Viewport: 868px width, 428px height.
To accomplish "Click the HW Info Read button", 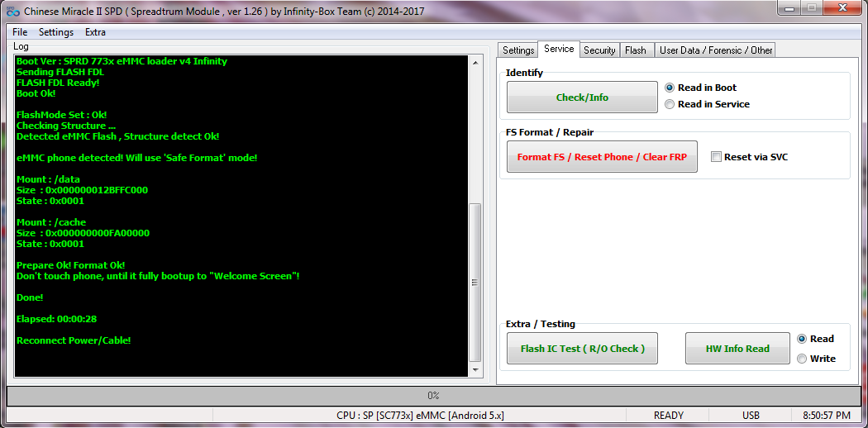I will click(x=737, y=349).
